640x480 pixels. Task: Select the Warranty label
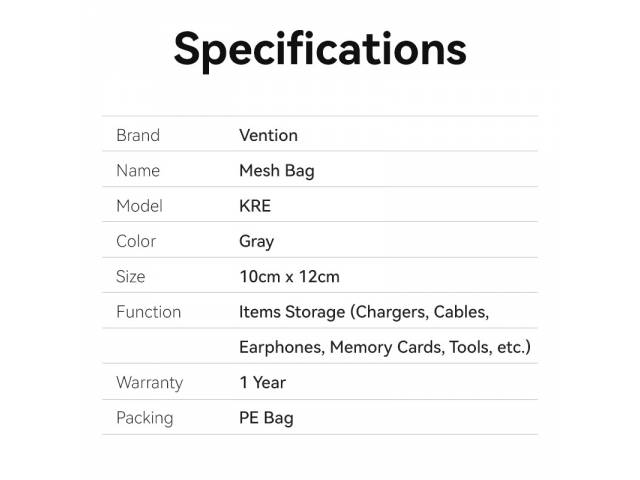[150, 383]
